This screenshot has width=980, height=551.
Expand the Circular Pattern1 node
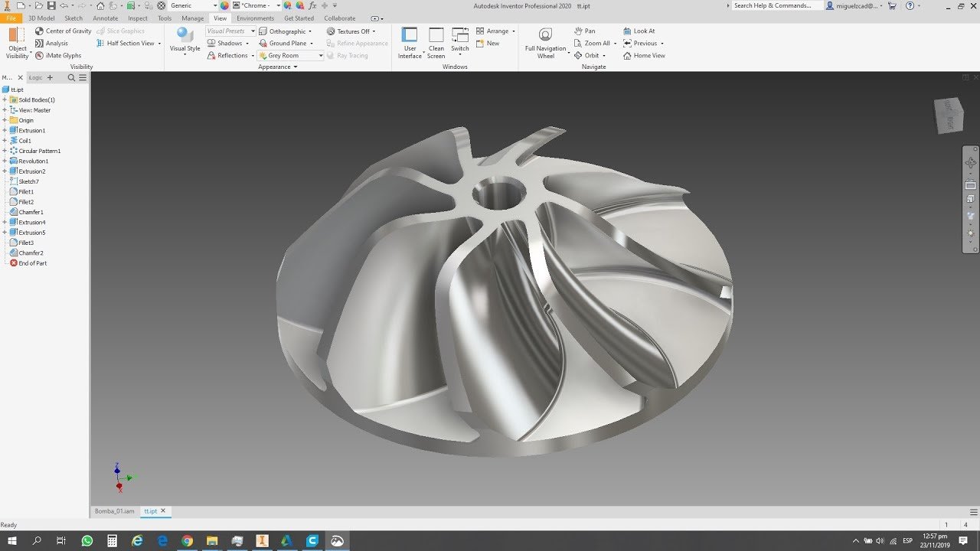(x=5, y=151)
